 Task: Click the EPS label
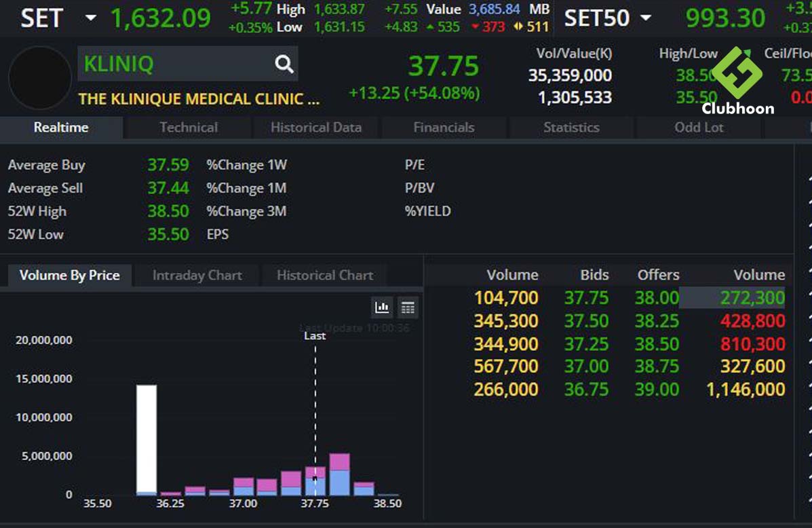pyautogui.click(x=218, y=234)
